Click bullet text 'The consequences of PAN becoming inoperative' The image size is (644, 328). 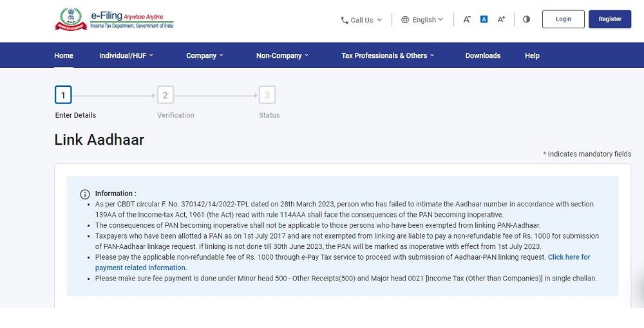(x=318, y=225)
